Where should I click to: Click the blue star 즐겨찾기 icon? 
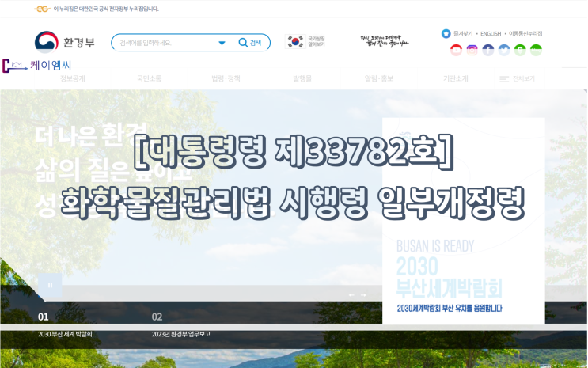(x=446, y=34)
